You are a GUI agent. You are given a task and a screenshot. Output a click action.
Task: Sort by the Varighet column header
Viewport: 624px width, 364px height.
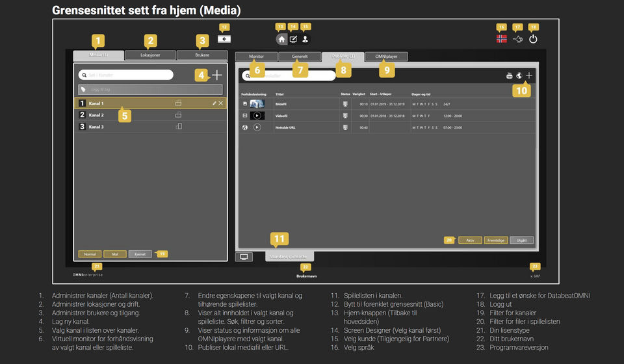pos(359,94)
